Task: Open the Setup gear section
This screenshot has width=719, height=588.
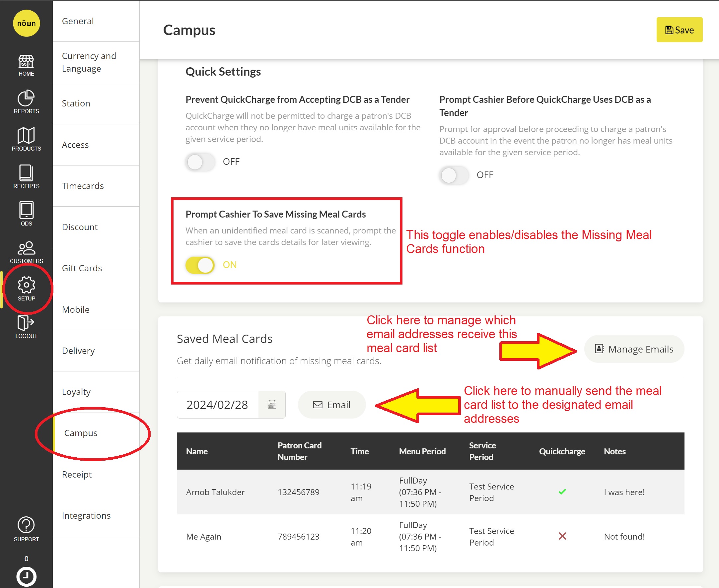Action: (x=26, y=289)
